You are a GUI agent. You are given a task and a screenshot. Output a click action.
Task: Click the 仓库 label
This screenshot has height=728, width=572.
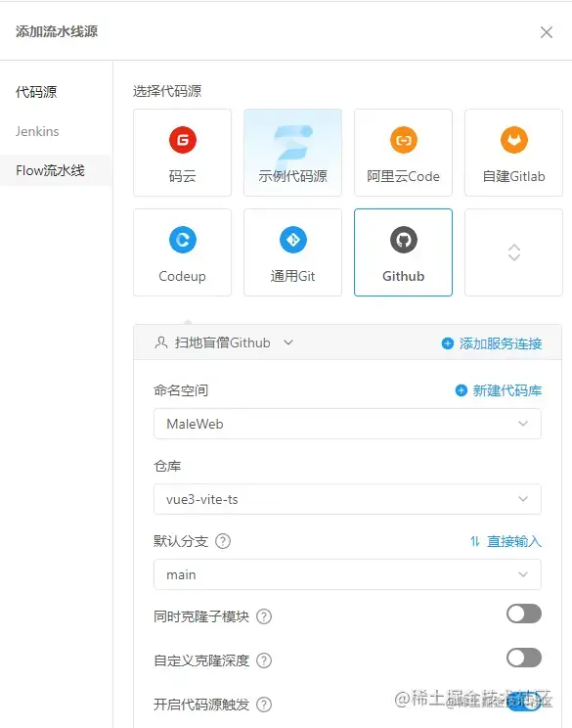(x=167, y=466)
